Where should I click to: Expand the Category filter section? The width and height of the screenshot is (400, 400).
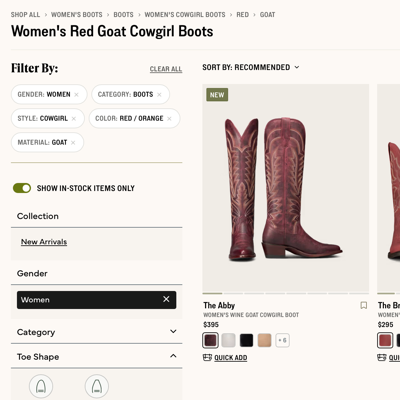(97, 332)
